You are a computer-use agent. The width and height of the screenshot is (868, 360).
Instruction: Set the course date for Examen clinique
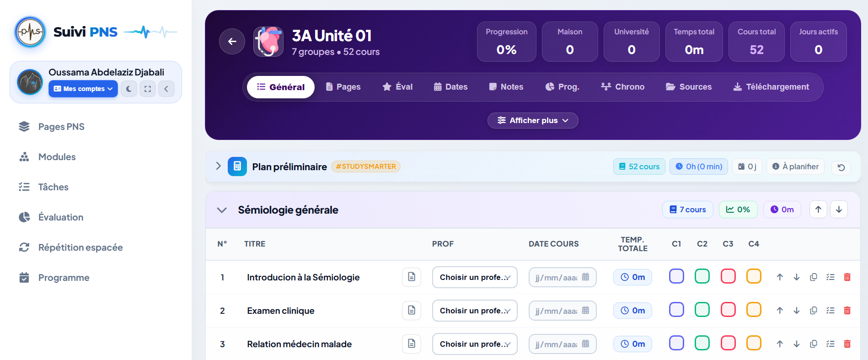(563, 311)
